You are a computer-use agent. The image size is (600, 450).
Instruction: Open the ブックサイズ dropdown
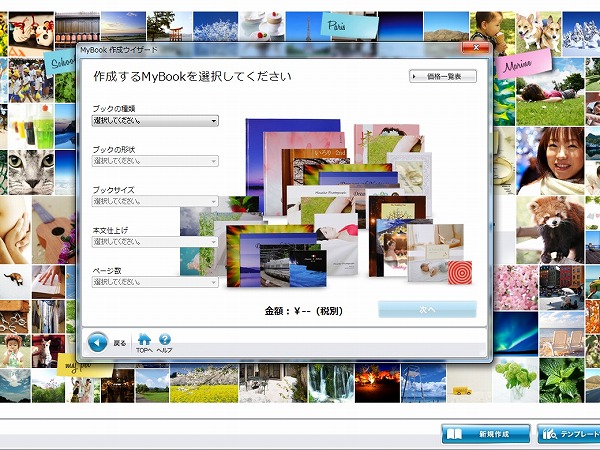(x=155, y=201)
